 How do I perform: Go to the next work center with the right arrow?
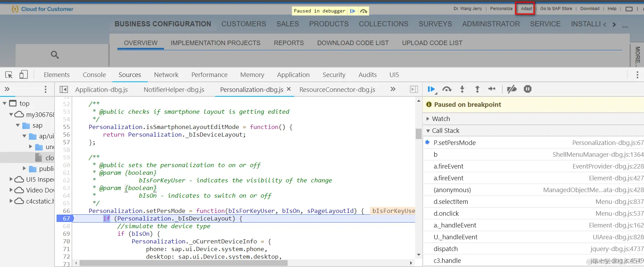pyautogui.click(x=614, y=25)
